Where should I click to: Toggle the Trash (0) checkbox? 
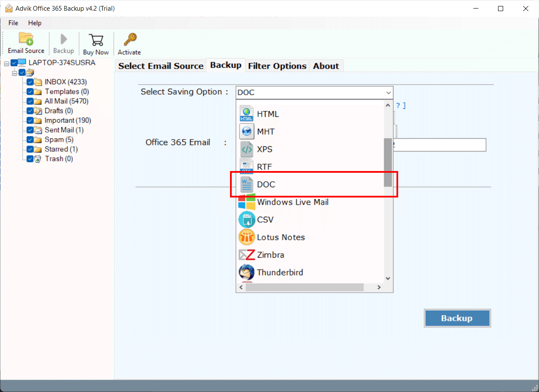[30, 159]
